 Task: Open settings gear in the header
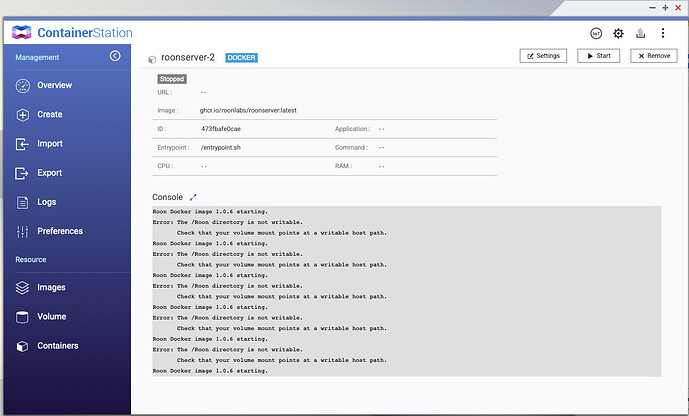point(618,33)
